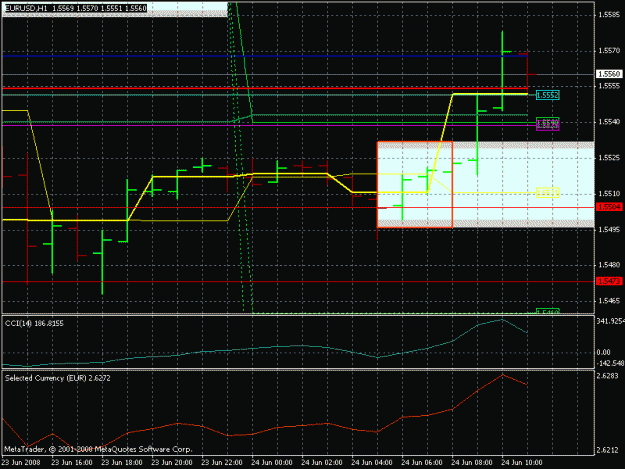The height and width of the screenshot is (469, 625).
Task: Click the 24 Jun 04:00 time label
Action: click(371, 463)
